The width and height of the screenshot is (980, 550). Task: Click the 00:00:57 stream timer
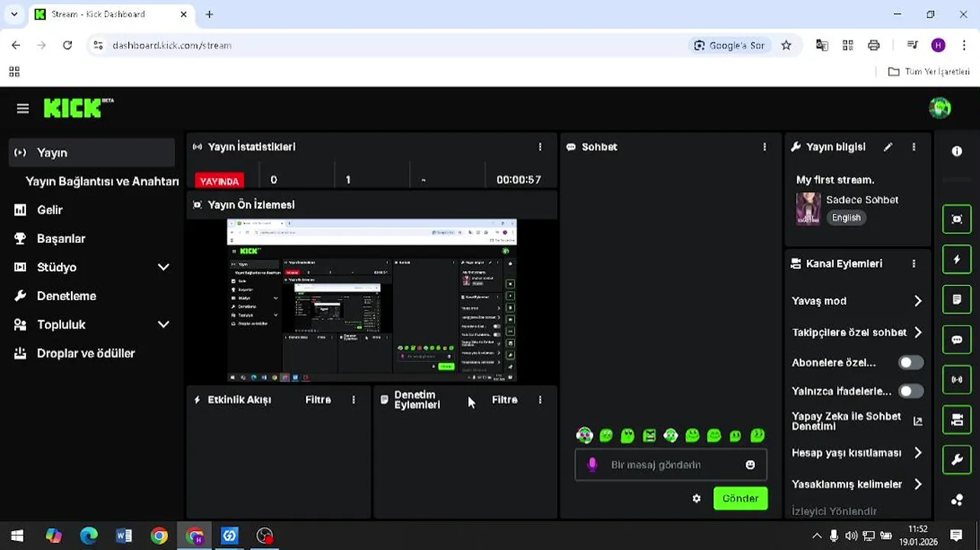518,180
